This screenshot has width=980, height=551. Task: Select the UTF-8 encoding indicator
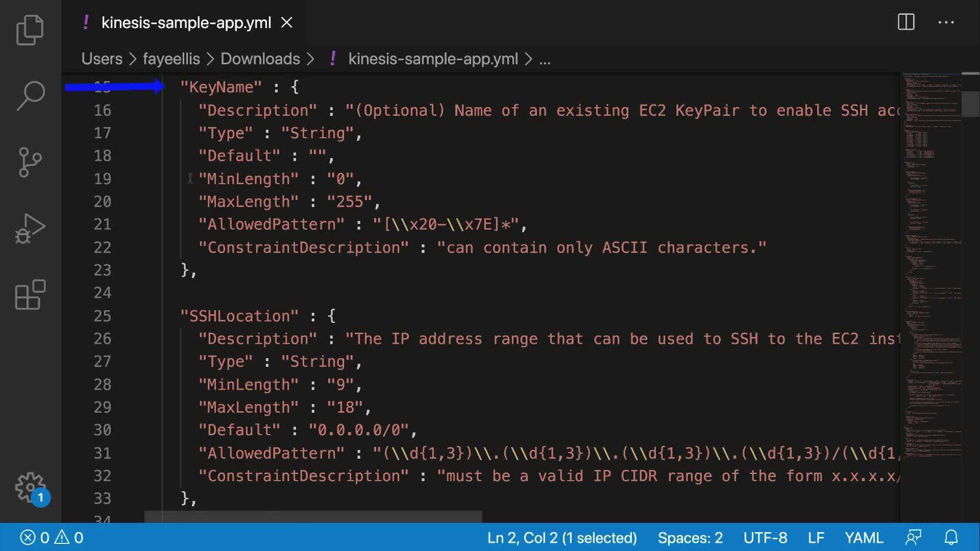coord(765,537)
